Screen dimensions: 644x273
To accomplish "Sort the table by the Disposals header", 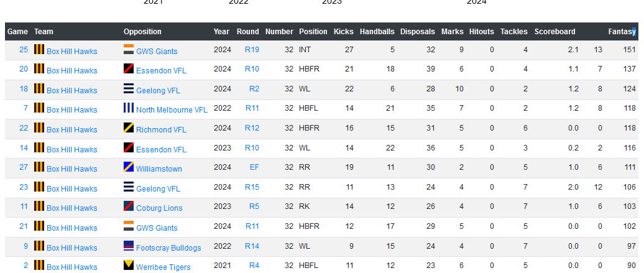I will coord(417,32).
